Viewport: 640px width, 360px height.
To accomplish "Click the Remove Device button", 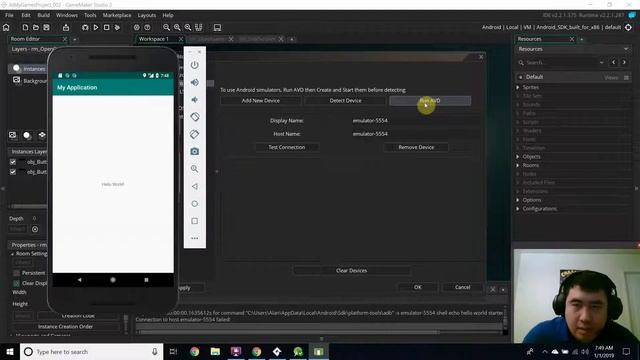I will tap(416, 147).
